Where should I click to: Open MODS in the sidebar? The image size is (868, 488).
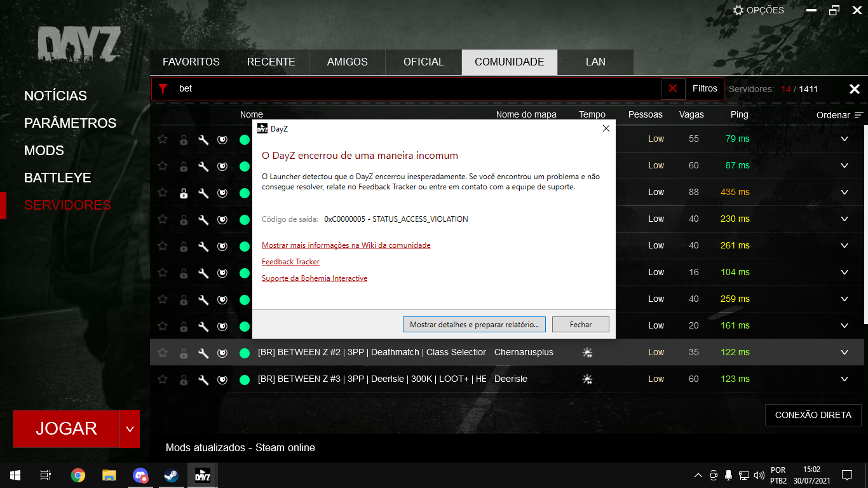[44, 151]
